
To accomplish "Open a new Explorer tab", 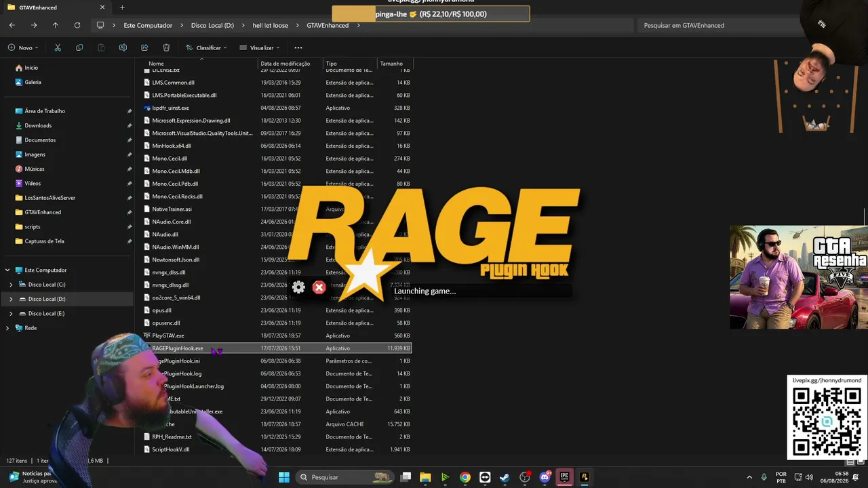I will (x=122, y=7).
